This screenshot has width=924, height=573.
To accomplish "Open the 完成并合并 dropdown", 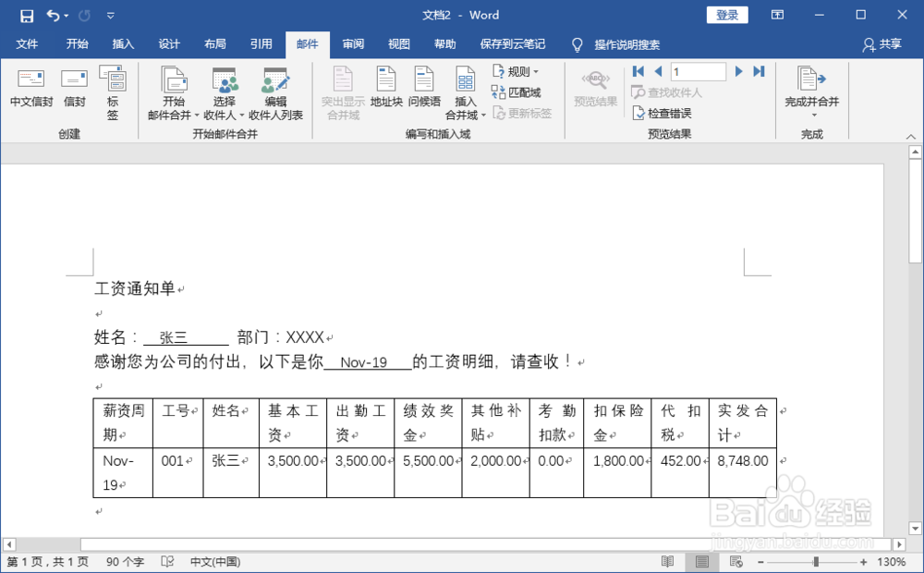I will click(x=811, y=91).
